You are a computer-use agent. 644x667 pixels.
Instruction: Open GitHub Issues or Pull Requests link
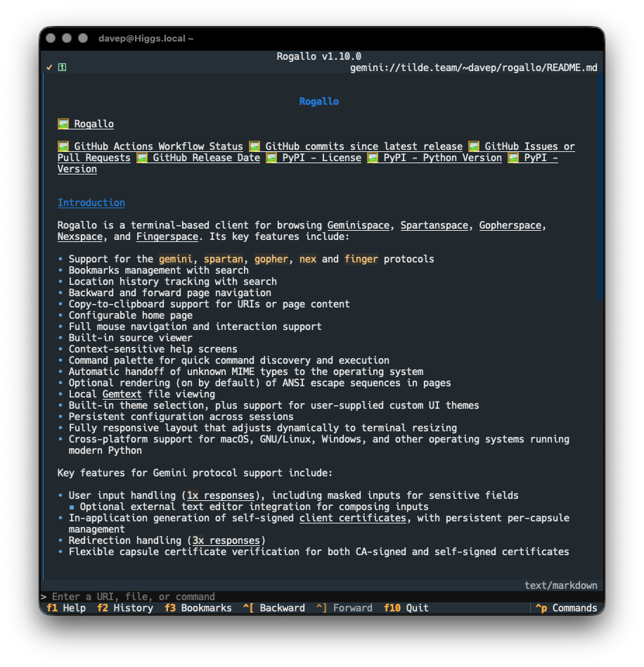pyautogui.click(x=529, y=146)
